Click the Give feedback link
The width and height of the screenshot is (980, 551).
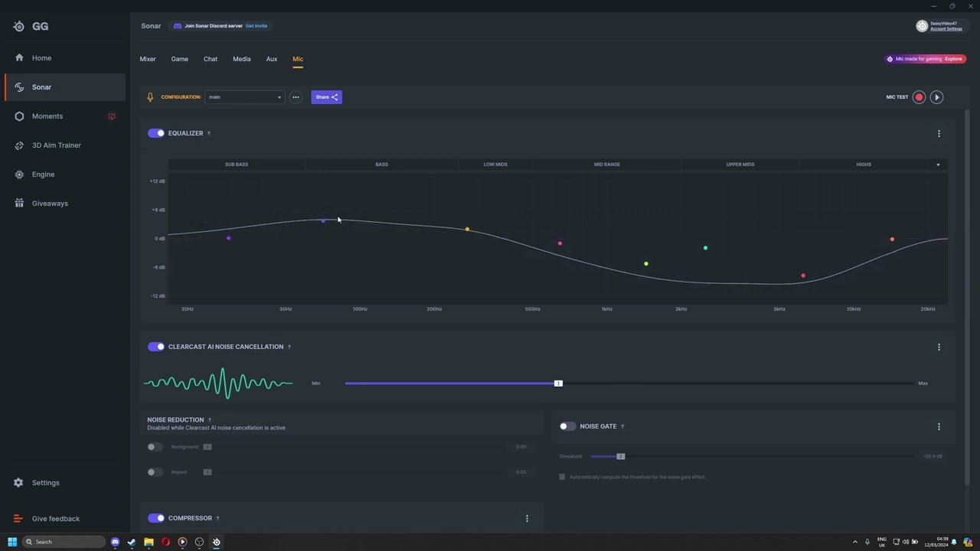tap(56, 519)
